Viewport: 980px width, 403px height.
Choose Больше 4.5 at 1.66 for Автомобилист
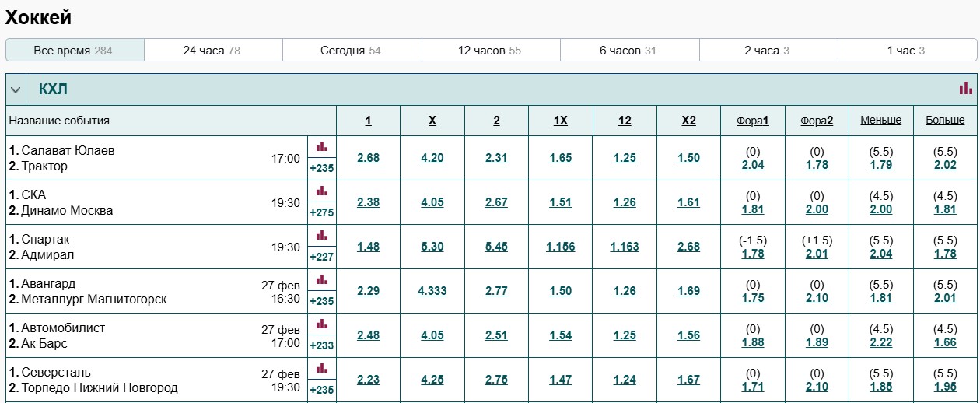pyautogui.click(x=945, y=342)
